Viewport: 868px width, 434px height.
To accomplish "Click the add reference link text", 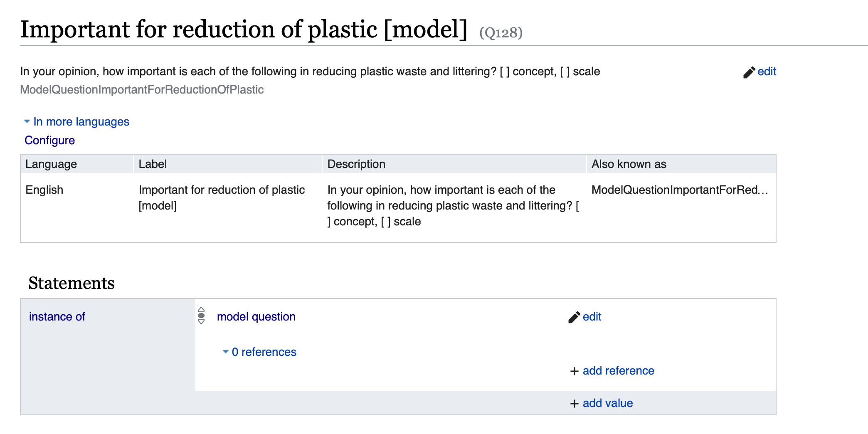I will pos(618,371).
